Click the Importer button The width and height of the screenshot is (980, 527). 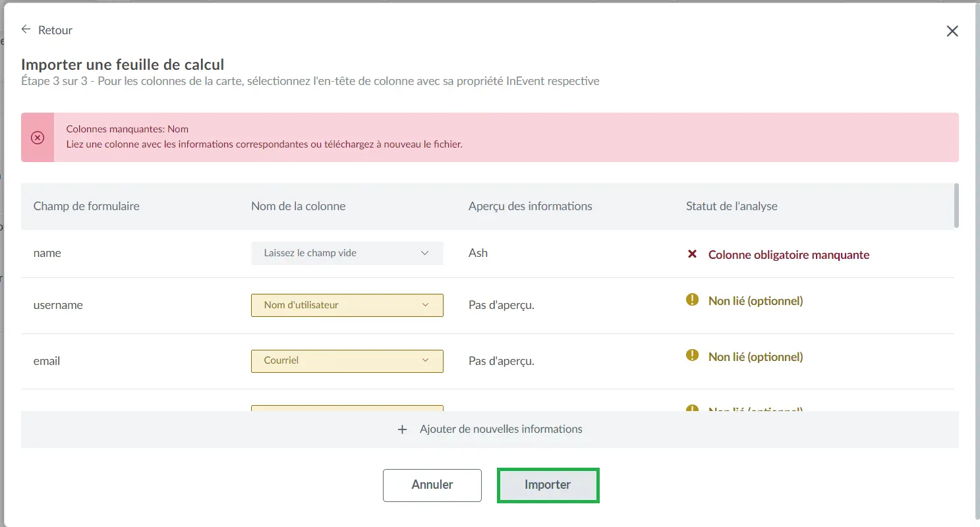[548, 485]
